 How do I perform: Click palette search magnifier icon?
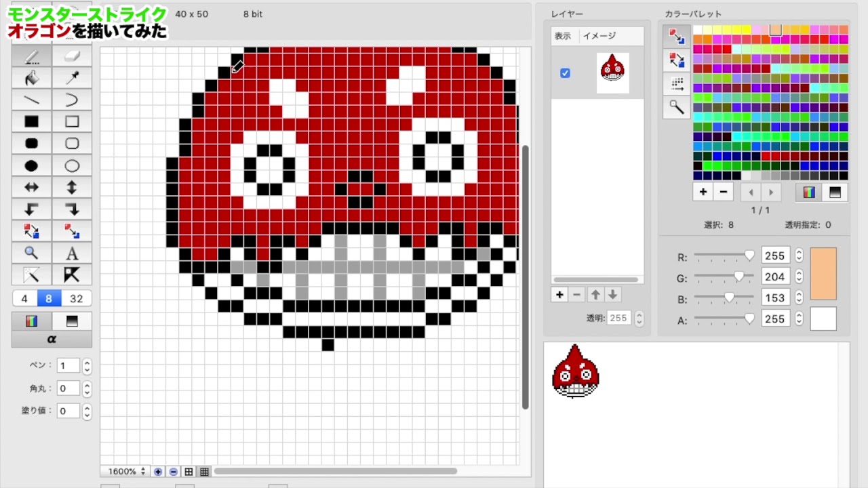tap(677, 107)
